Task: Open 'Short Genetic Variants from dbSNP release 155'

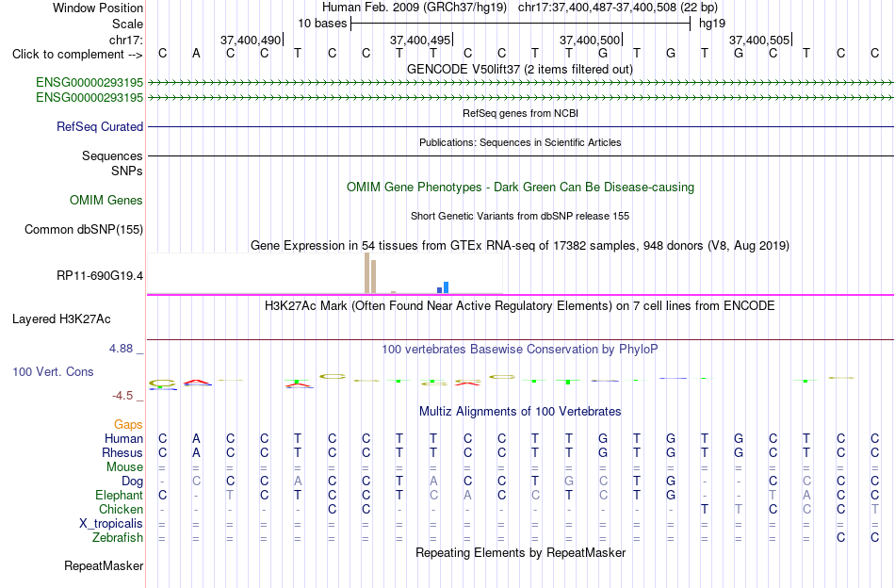Action: click(520, 216)
